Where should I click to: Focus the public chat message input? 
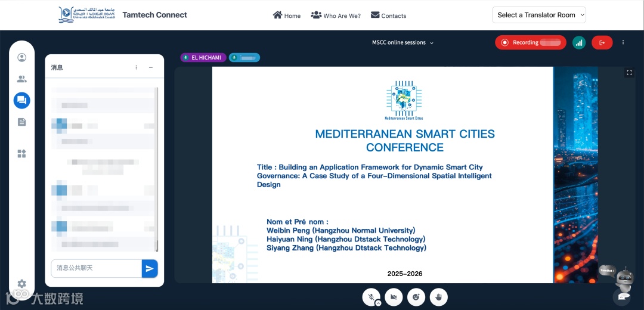pyautogui.click(x=97, y=268)
